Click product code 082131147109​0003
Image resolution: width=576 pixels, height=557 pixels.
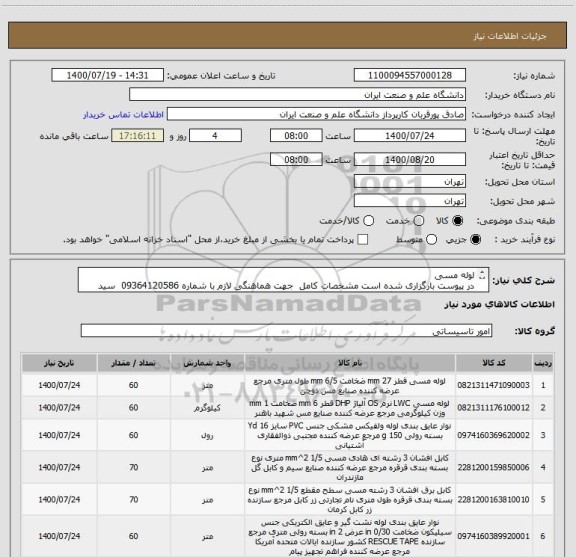[x=493, y=385]
